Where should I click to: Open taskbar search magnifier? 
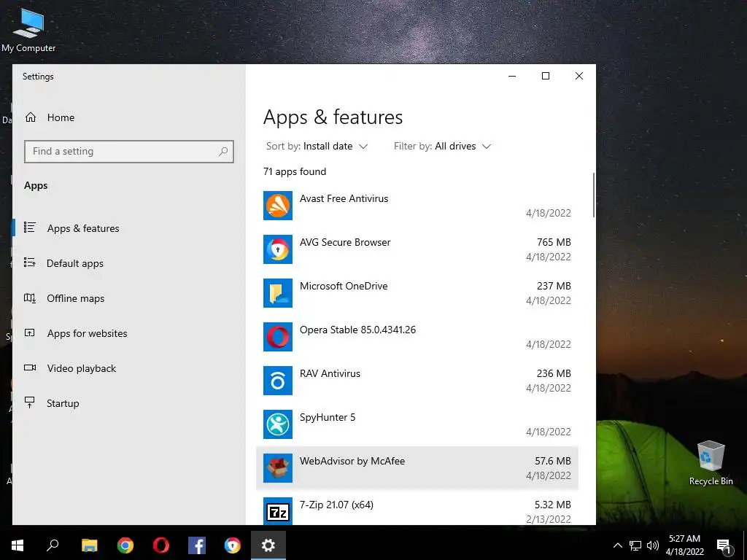tap(53, 545)
